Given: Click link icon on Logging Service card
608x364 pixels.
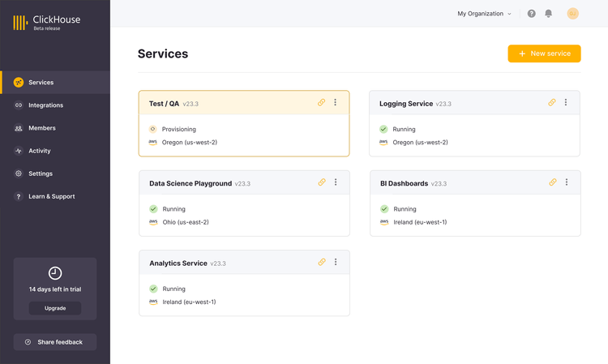Looking at the screenshot, I should click(552, 103).
